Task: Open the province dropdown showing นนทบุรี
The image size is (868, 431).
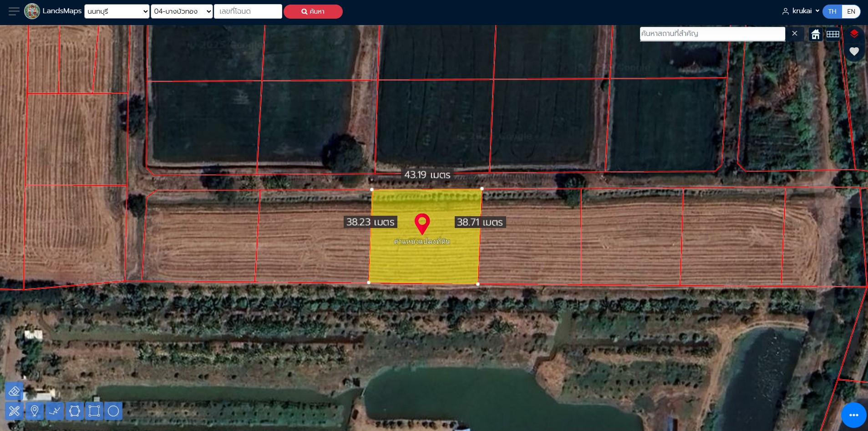Action: (x=117, y=11)
